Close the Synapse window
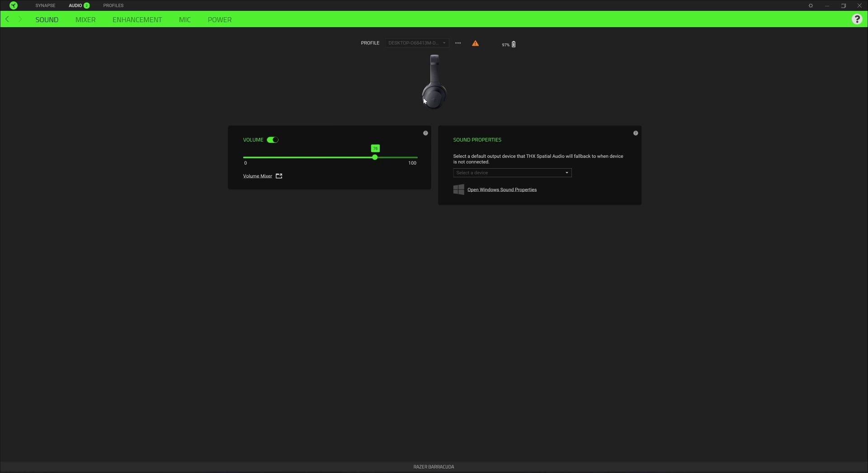This screenshot has height=473, width=868. [x=859, y=5]
